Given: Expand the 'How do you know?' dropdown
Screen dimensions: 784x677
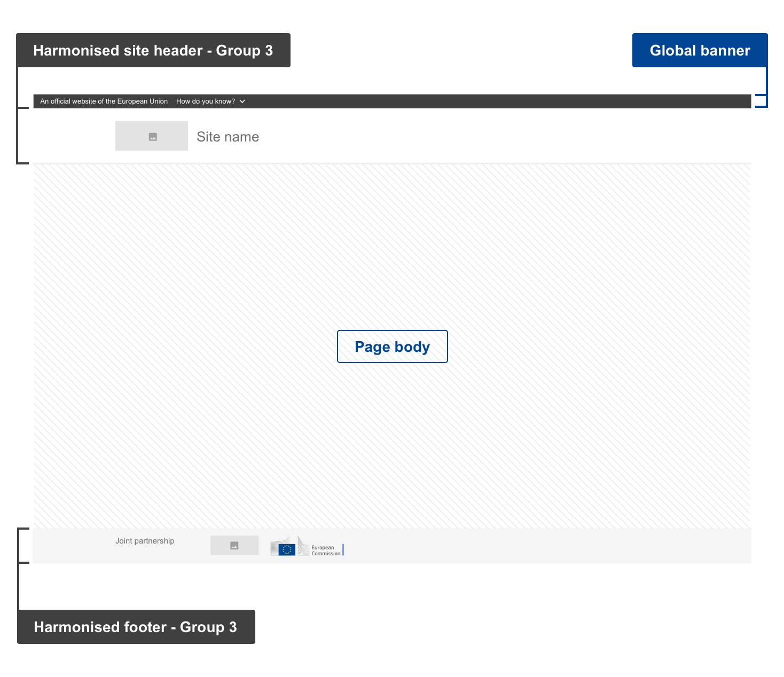Looking at the screenshot, I should pyautogui.click(x=210, y=101).
